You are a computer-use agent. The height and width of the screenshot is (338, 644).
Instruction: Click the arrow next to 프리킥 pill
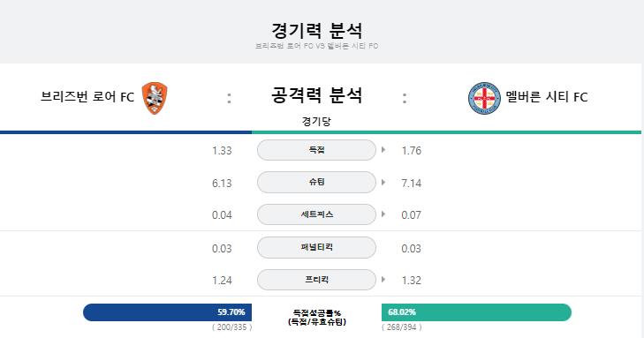[x=383, y=280]
